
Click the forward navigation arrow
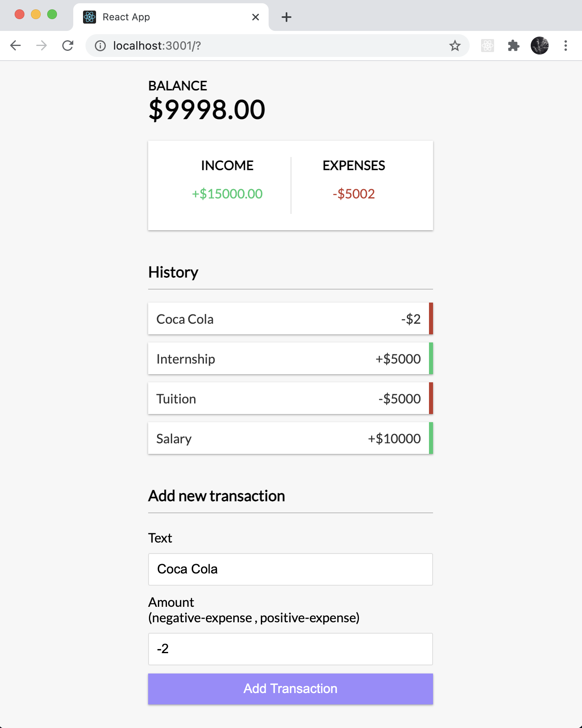[x=41, y=46]
